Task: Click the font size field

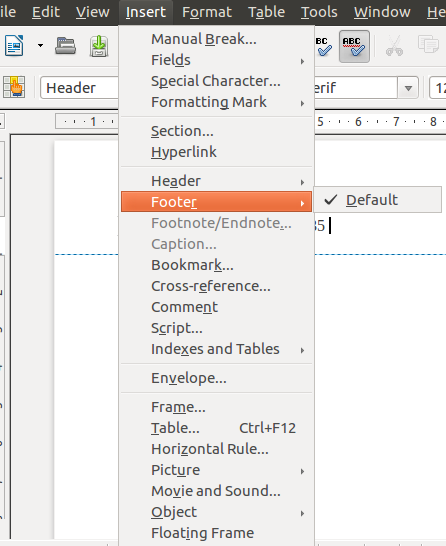Action: coord(438,88)
